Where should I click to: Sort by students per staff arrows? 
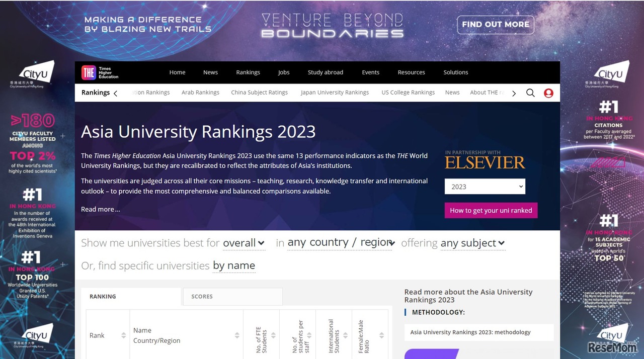point(309,335)
